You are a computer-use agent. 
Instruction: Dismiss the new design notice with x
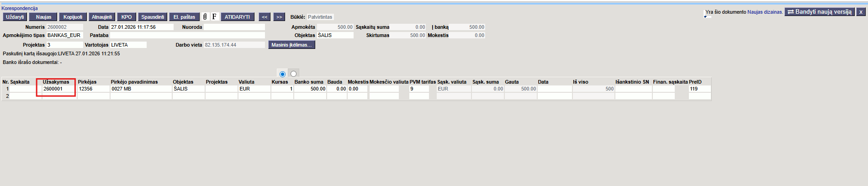point(861,12)
